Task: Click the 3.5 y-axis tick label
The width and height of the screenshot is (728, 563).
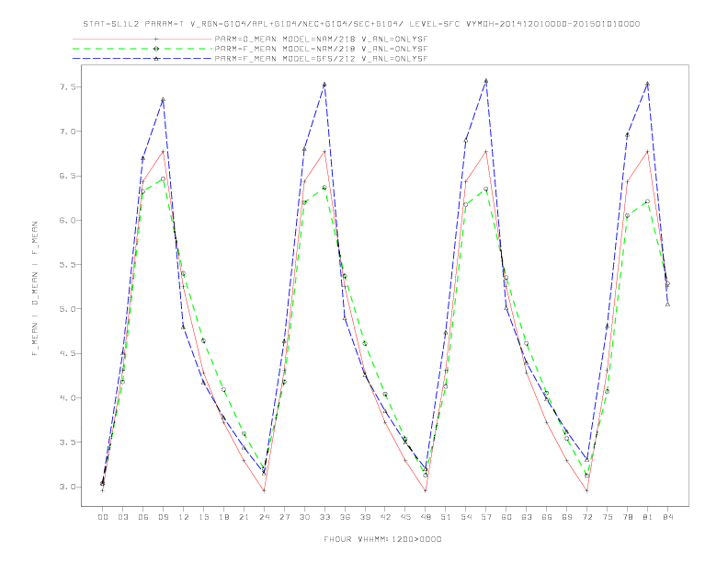Action: pos(67,442)
